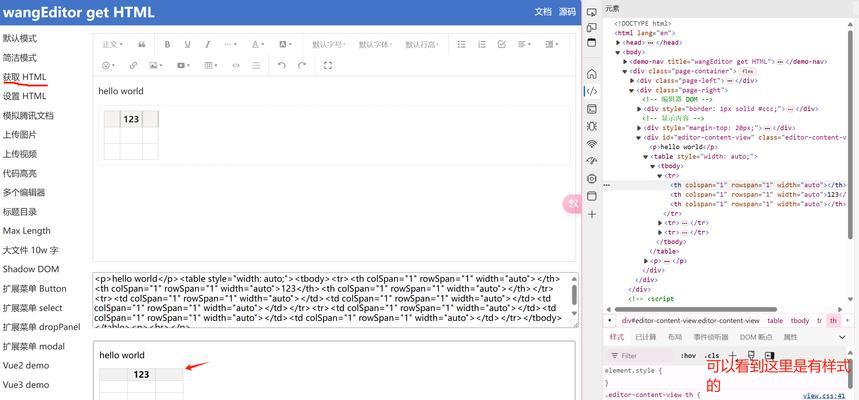Toggle device emulation in DevTools
Image resolution: width=859 pixels, height=400 pixels.
pos(592,27)
